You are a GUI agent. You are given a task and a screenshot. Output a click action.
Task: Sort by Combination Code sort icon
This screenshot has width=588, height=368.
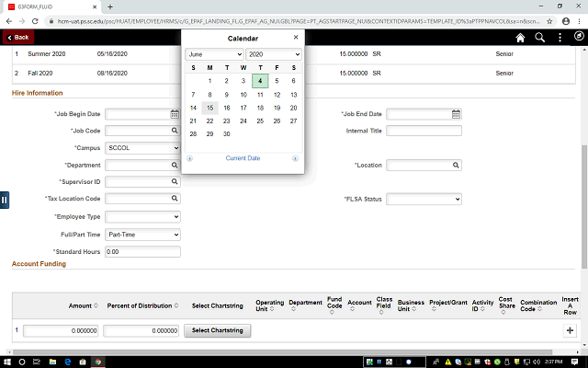pos(540,309)
